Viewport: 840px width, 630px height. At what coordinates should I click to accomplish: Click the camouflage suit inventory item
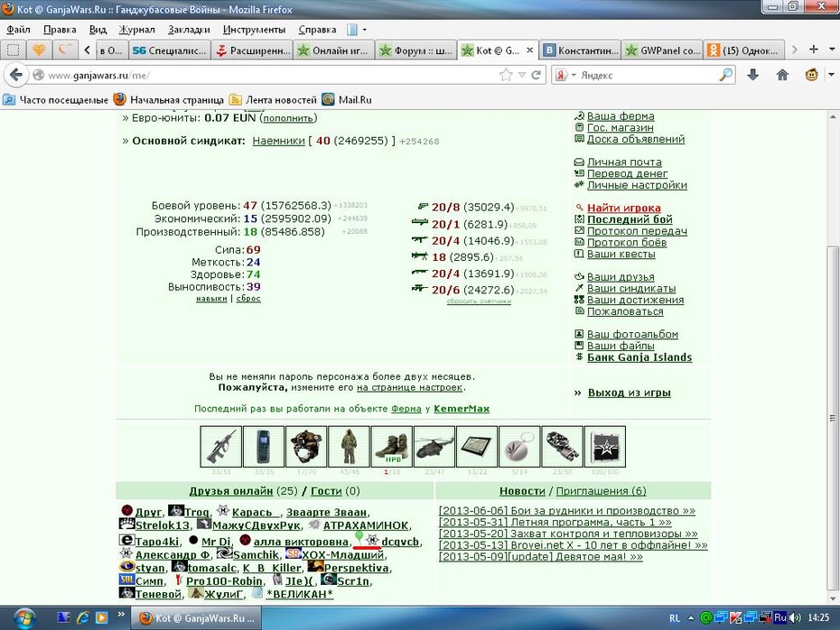[x=349, y=447]
